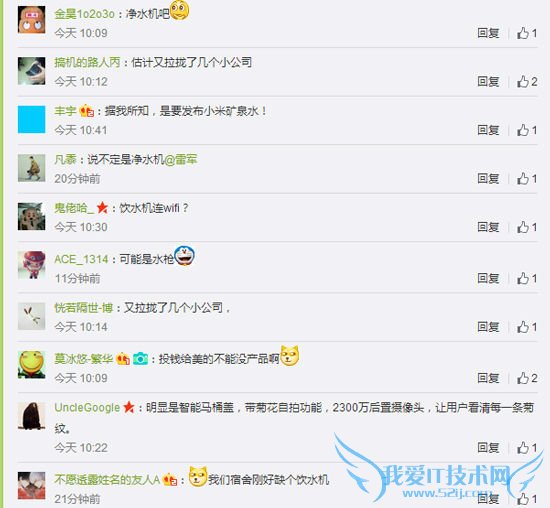
Task: Thumbs-up the comment by 凡黍
Action: (526, 179)
